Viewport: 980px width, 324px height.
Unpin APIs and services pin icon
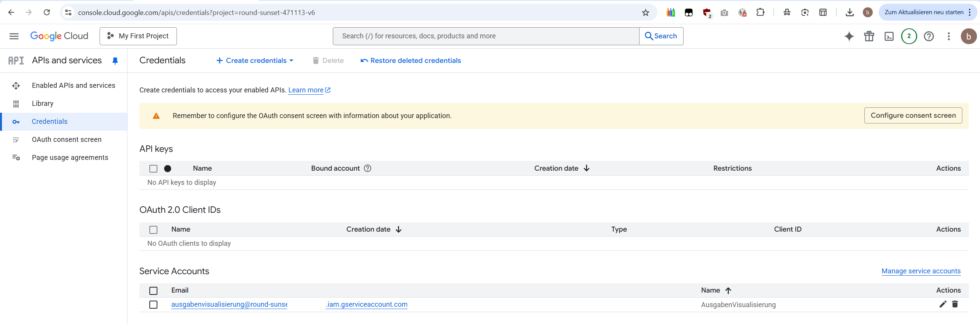coord(115,61)
